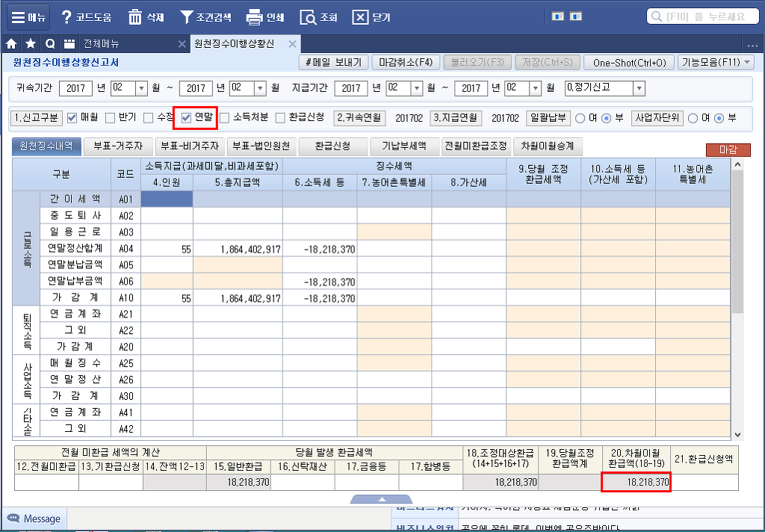Viewport: 765px width, 532px height.
Task: Open the 기능모음(F11) dropdown
Action: [x=716, y=63]
